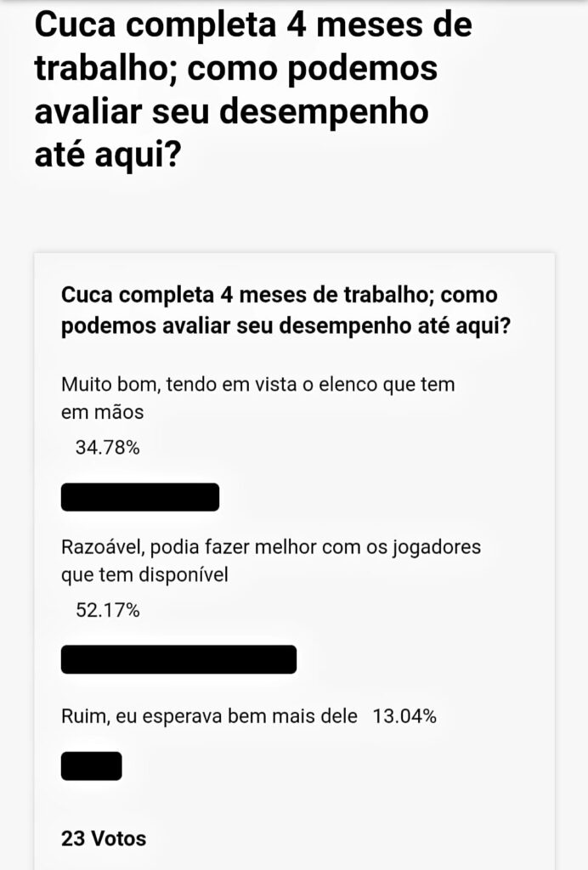
Task: Click the black result bar for 'Muito bom'
Action: [140, 497]
